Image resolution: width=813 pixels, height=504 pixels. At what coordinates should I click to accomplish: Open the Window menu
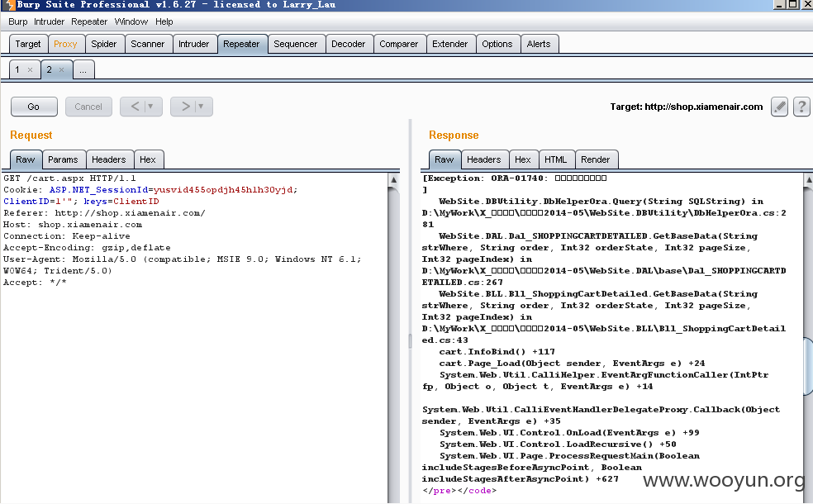[x=131, y=21]
